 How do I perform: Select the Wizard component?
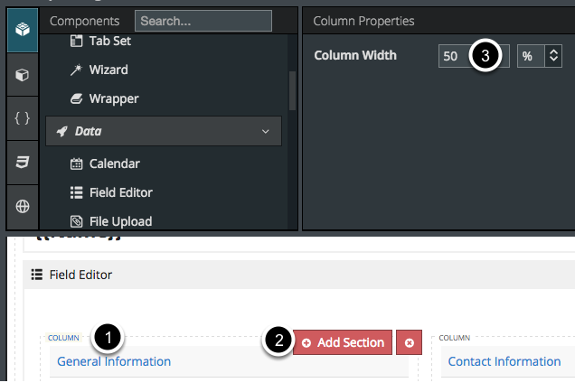108,70
